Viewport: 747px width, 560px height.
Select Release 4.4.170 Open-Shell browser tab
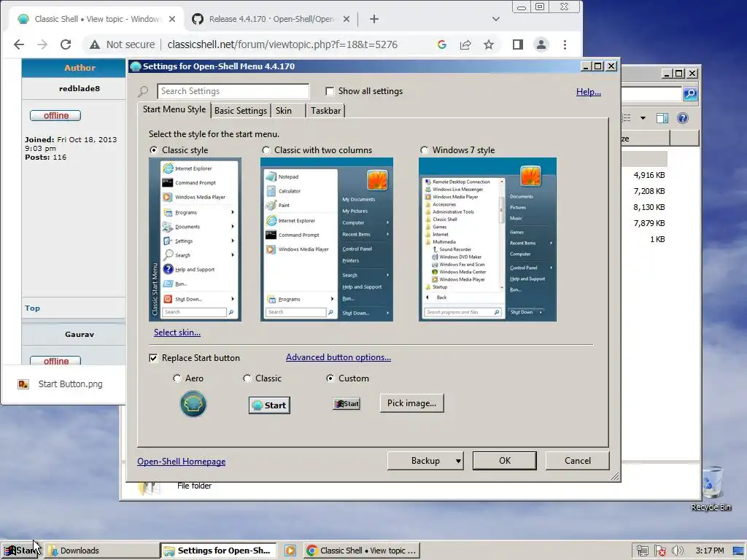click(271, 19)
